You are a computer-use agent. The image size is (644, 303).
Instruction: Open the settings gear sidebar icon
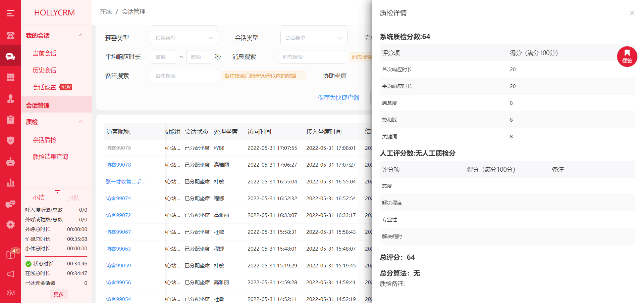10,224
